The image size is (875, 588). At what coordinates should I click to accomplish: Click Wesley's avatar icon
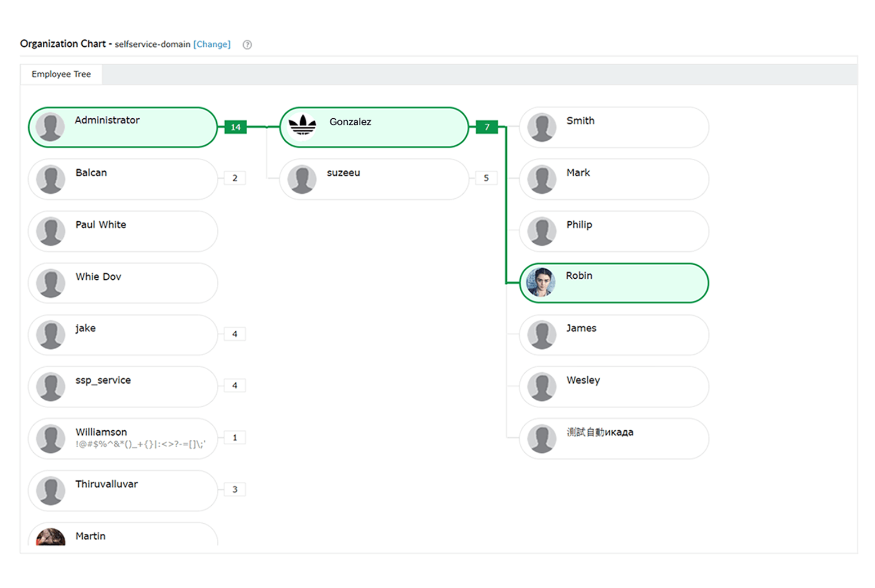(542, 387)
